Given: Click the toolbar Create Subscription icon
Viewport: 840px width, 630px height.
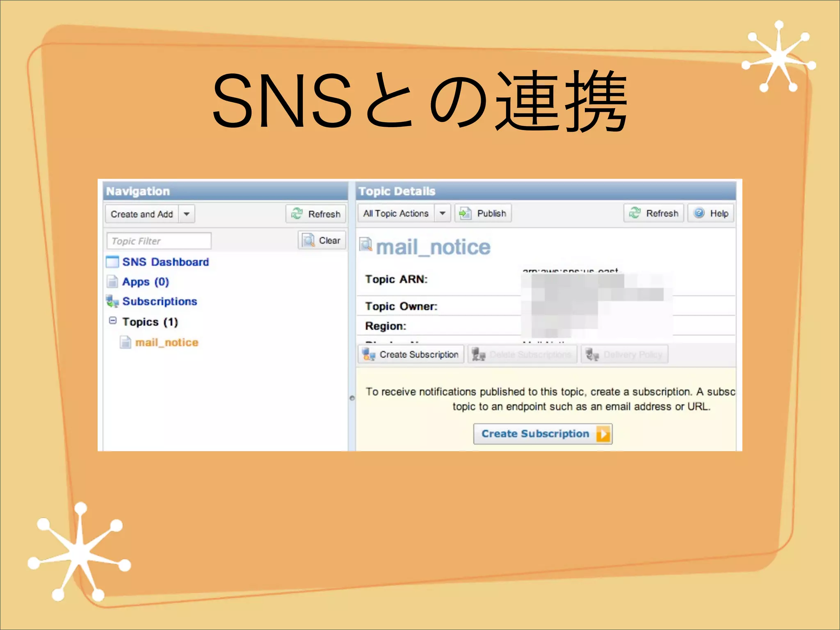Looking at the screenshot, I should (369, 354).
